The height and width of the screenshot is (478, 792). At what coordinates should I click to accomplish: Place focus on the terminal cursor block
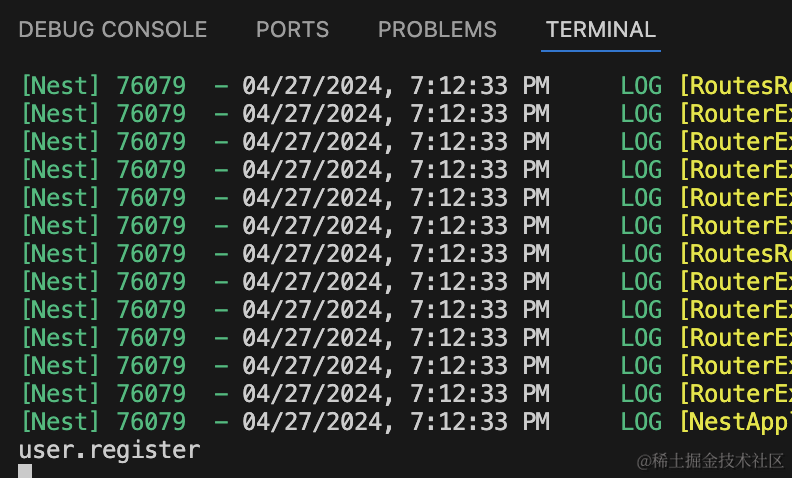tap(25, 471)
